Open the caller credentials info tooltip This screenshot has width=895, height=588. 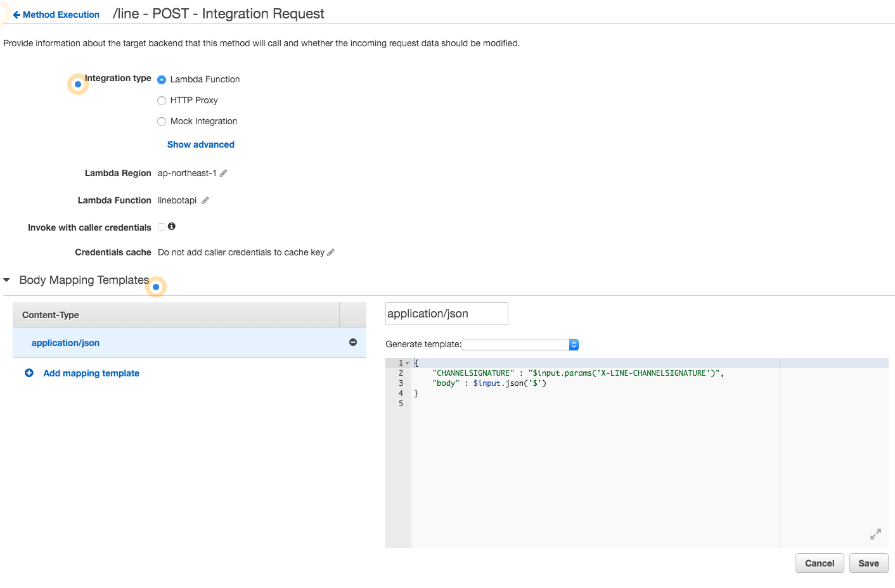click(172, 226)
